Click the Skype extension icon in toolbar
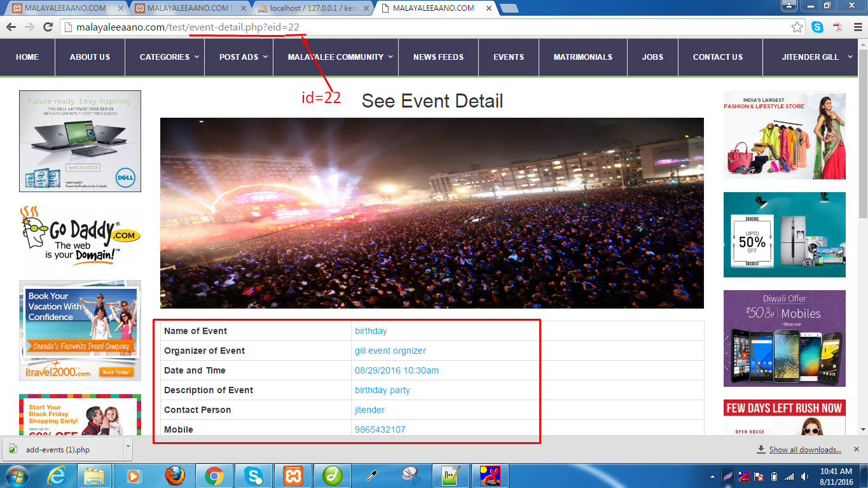868x488 pixels. (817, 27)
